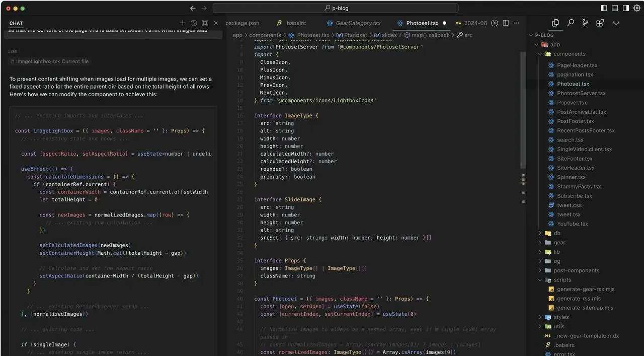Open settings gear in title bar

(x=636, y=8)
